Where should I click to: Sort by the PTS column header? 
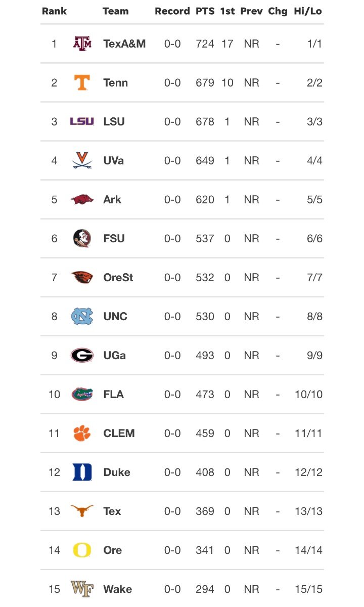[x=205, y=11]
